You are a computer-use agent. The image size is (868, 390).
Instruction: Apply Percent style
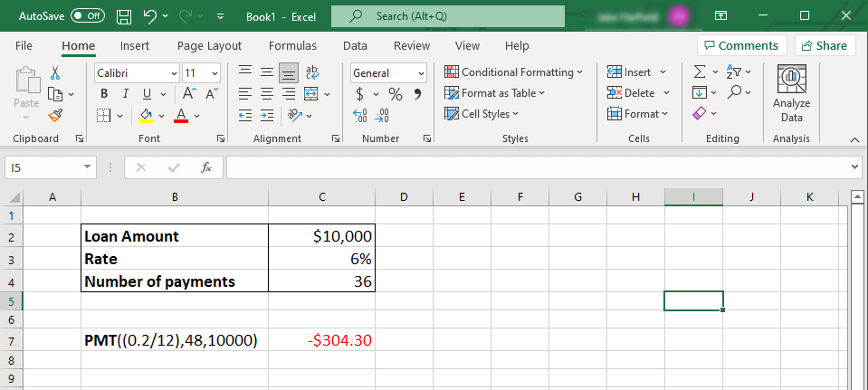pyautogui.click(x=396, y=95)
